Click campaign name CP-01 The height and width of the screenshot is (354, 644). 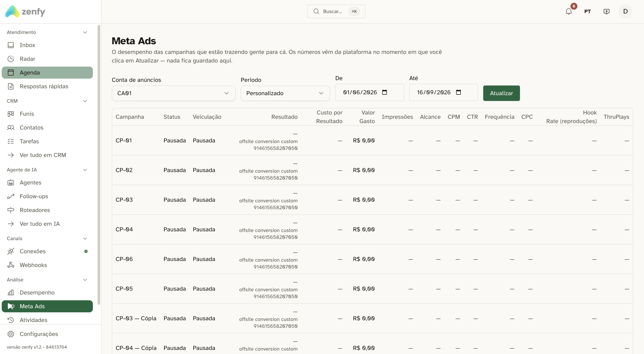[124, 141]
